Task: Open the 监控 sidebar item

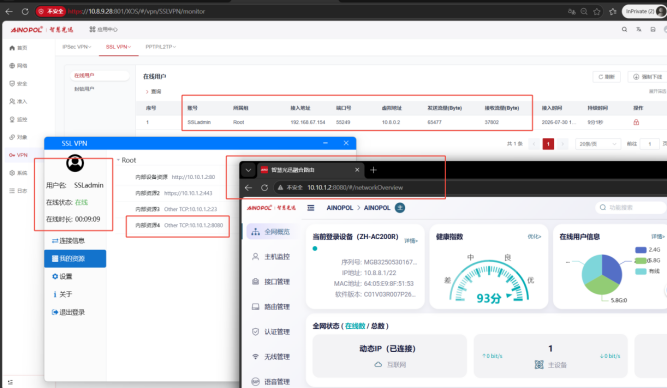Action: tap(18, 119)
